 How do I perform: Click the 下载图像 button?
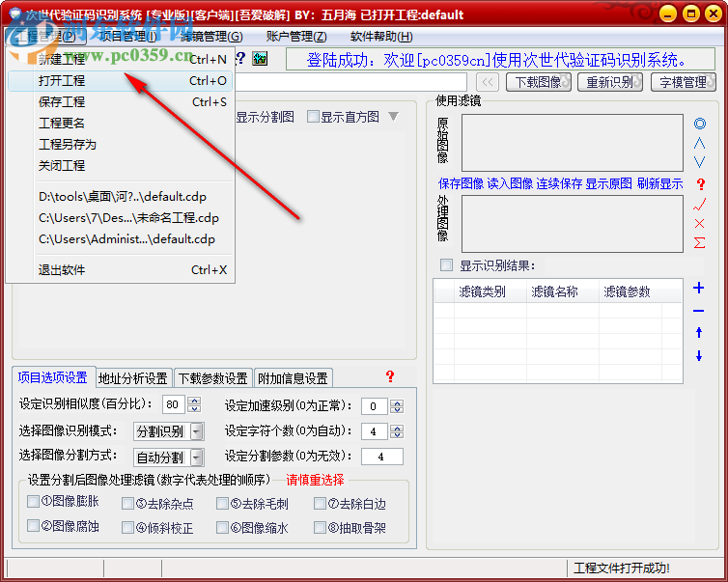pyautogui.click(x=539, y=82)
